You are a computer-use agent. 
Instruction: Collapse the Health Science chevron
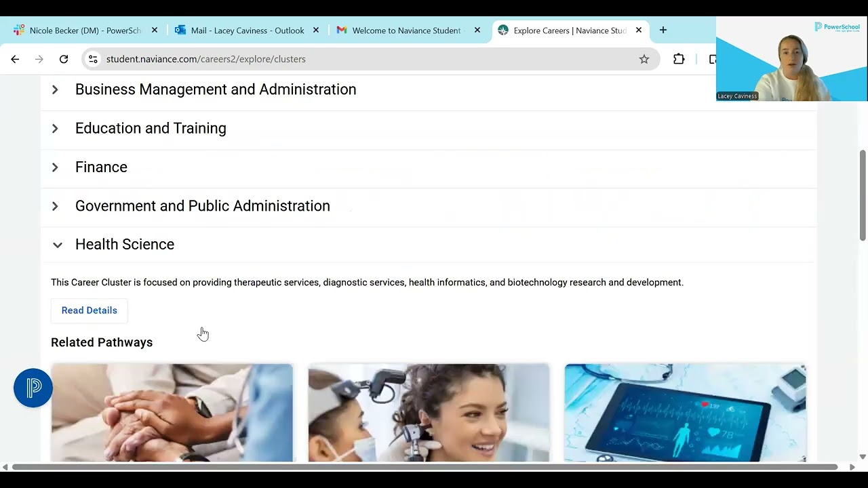[x=58, y=245]
